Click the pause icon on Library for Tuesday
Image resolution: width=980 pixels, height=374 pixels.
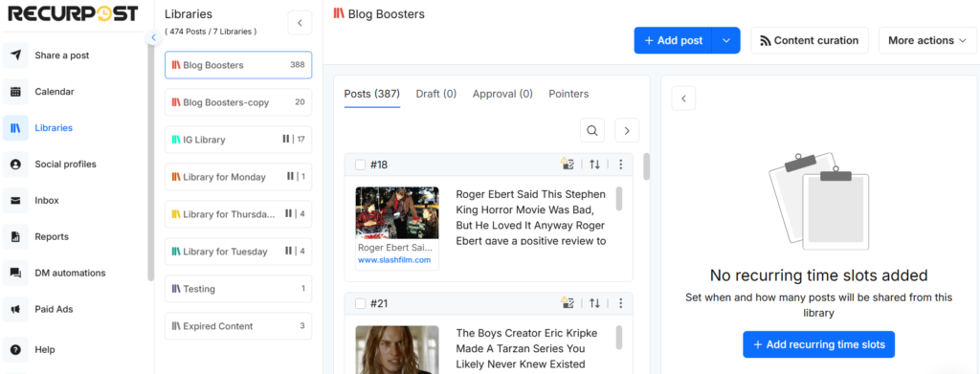point(288,251)
